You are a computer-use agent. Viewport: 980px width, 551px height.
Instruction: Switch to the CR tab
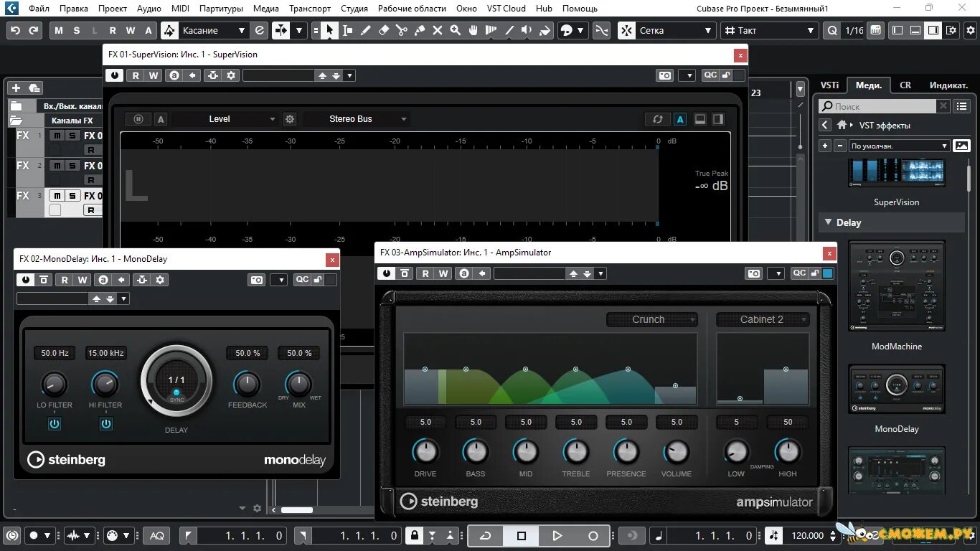905,85
